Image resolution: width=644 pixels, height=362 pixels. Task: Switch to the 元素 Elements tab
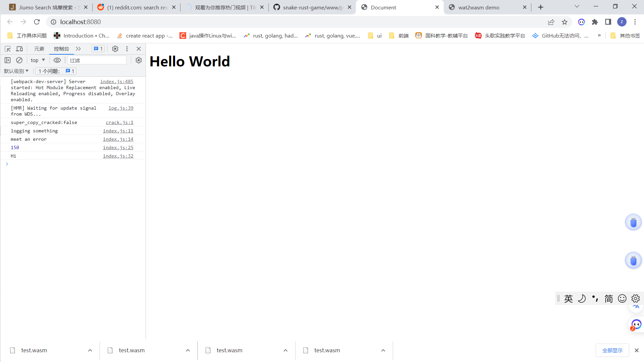coord(39,49)
